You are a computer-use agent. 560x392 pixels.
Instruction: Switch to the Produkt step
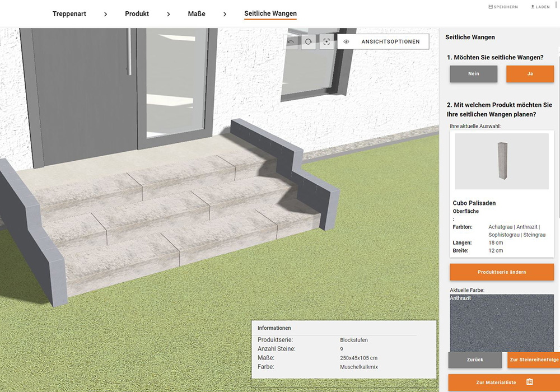coord(137,13)
